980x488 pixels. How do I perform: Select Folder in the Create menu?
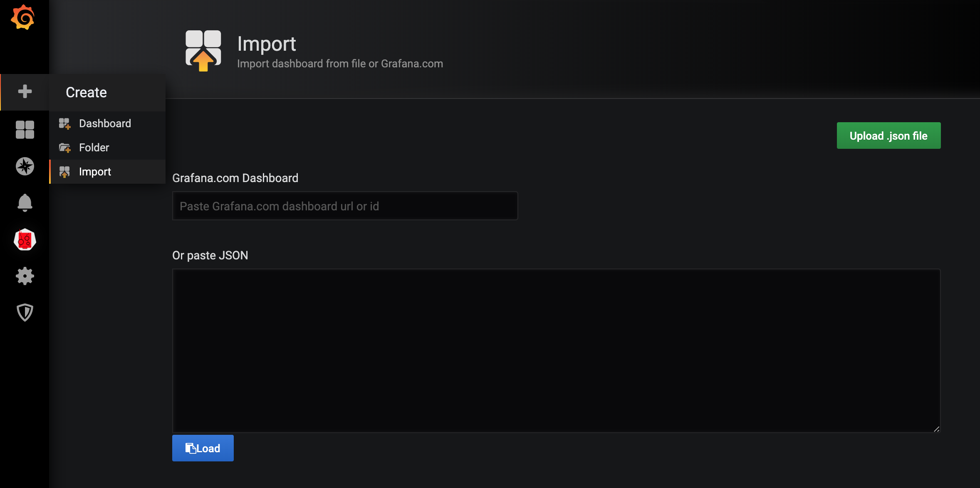tap(107, 148)
